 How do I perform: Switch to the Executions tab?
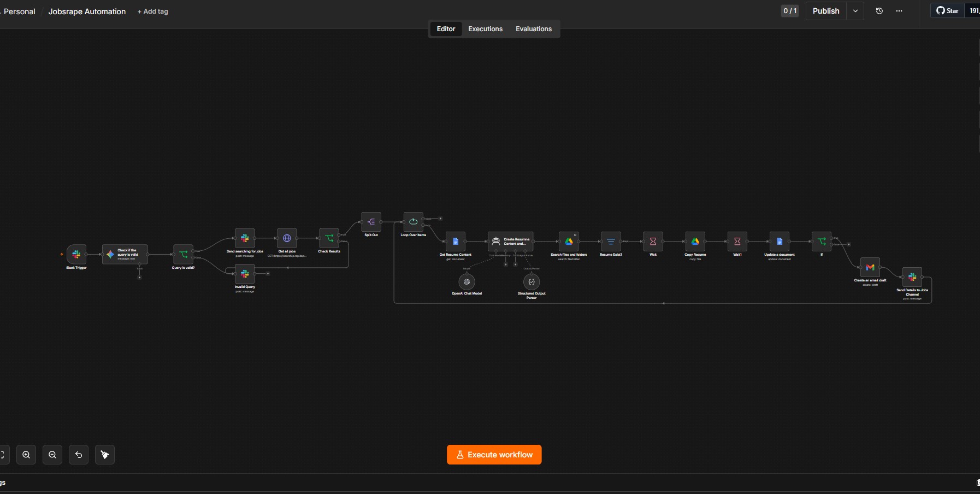[485, 29]
